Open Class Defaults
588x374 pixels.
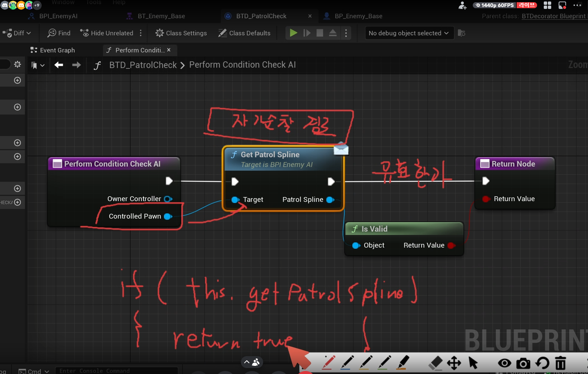[245, 33]
